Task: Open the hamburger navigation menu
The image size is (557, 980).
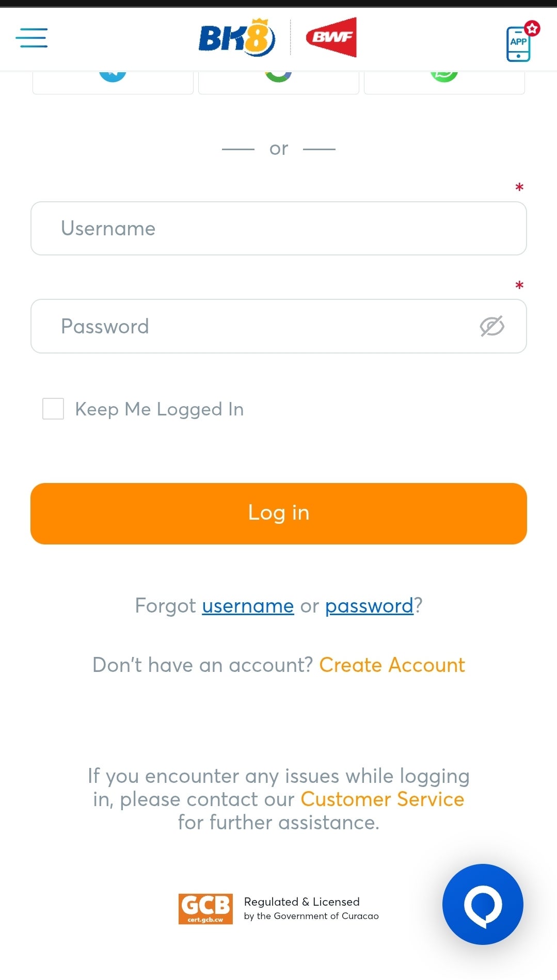Action: (31, 38)
